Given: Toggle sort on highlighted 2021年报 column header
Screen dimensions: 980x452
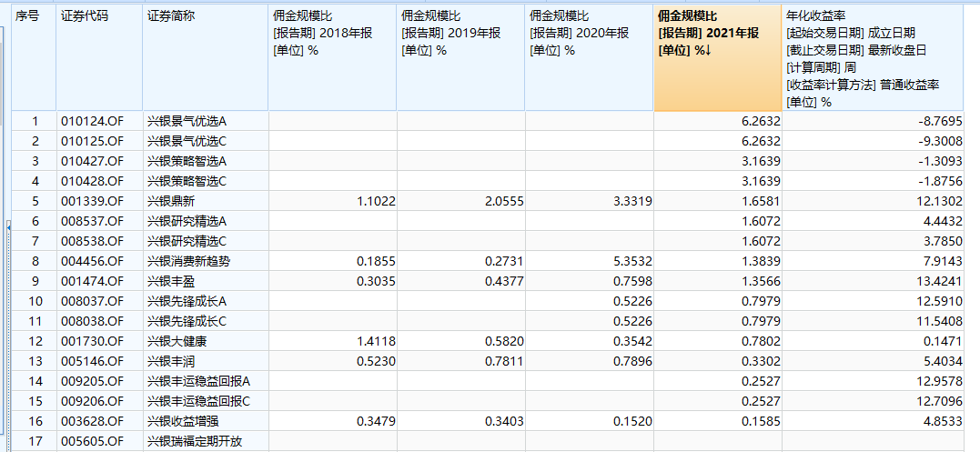Looking at the screenshot, I should [718, 58].
